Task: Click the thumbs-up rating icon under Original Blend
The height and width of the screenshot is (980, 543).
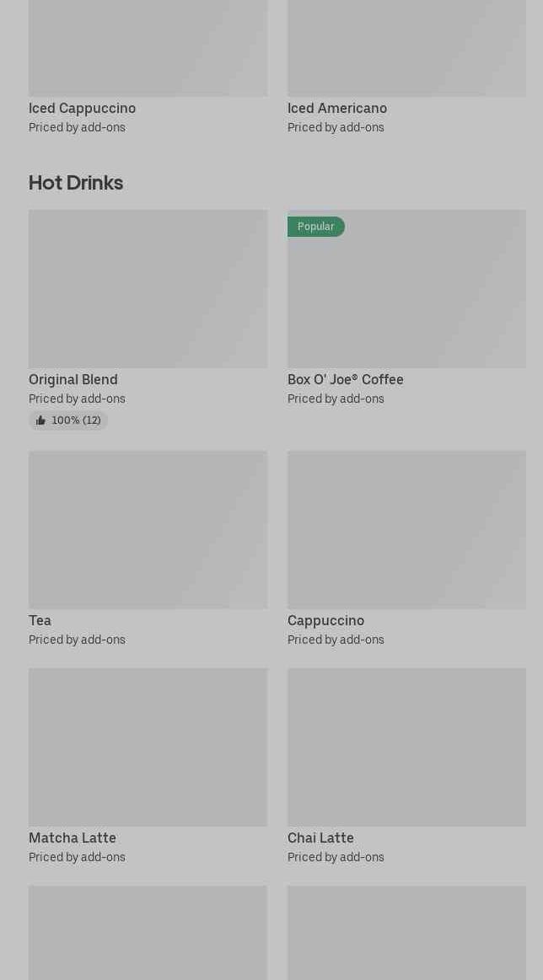Action: tap(40, 420)
